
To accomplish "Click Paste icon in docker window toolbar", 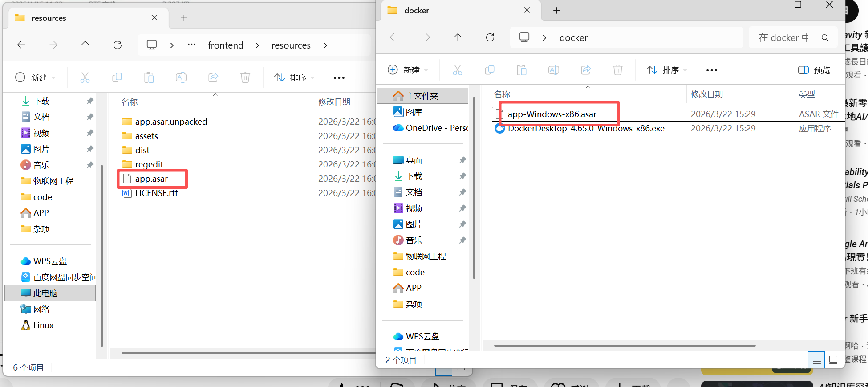I will pos(522,70).
